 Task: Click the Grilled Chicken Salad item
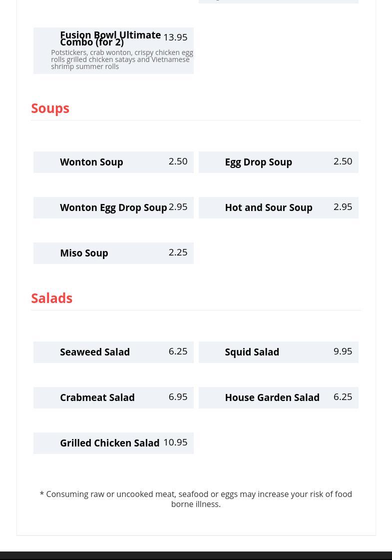(x=113, y=443)
